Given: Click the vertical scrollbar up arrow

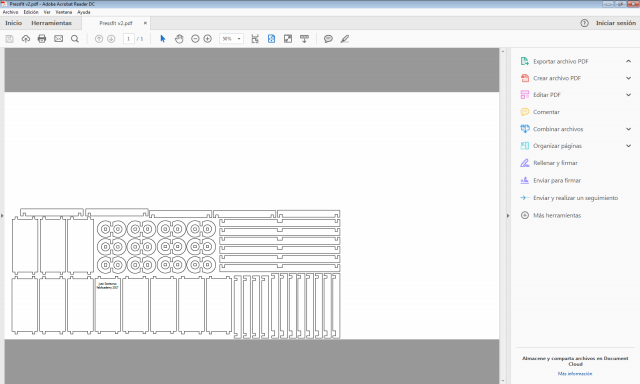Looking at the screenshot, I should point(503,51).
